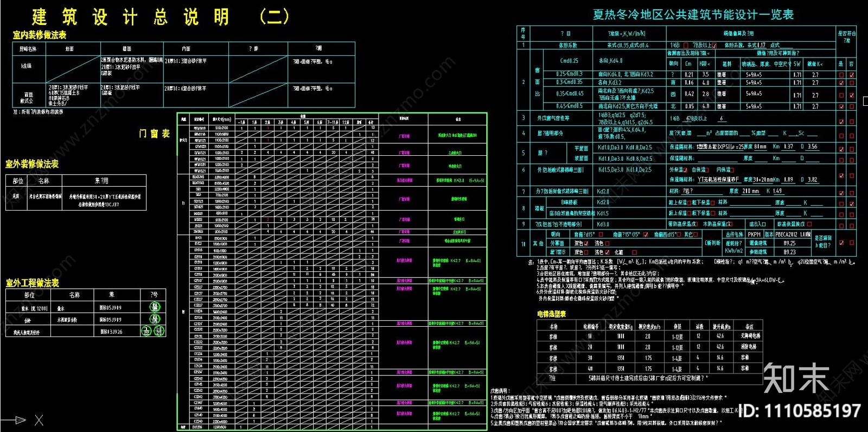Click the X axis marker of UCS icon

coord(39,420)
